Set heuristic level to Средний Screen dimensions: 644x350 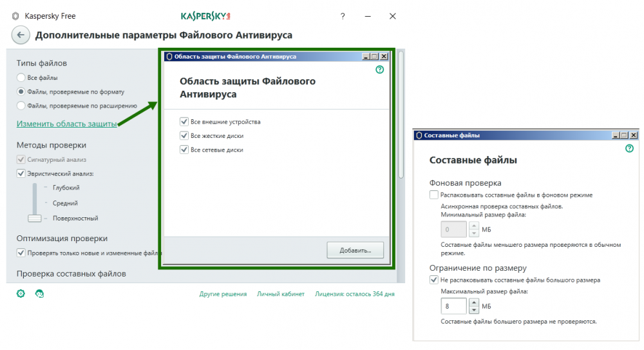65,203
